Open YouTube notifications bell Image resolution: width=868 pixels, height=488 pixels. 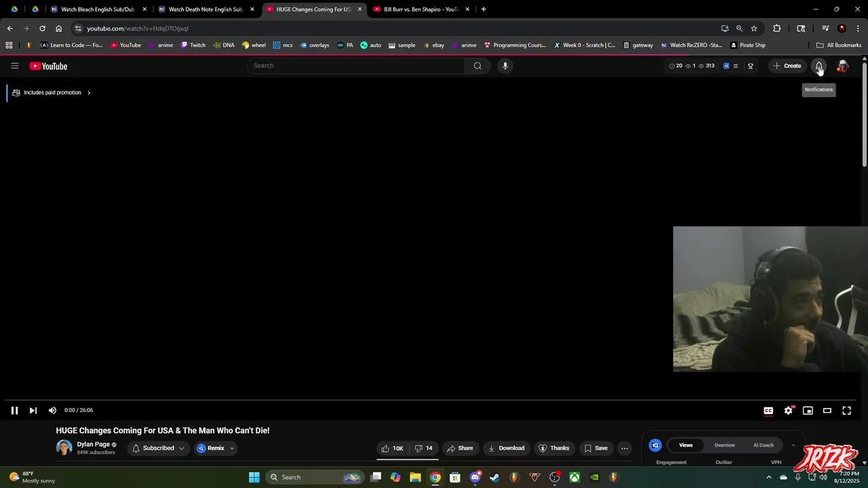click(x=819, y=66)
